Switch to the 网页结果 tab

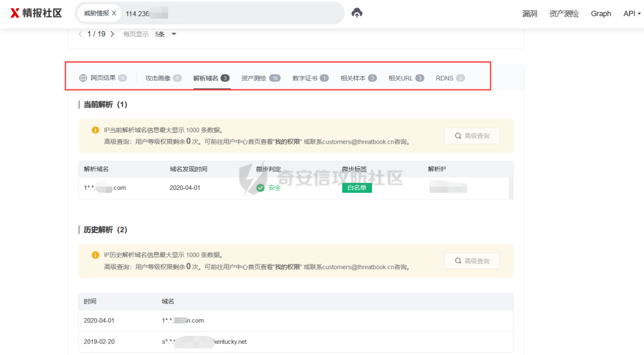coord(103,78)
